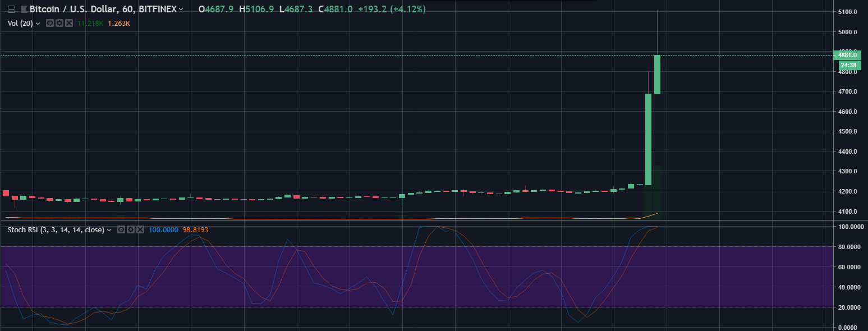Click the green countdown timer 24:38 label
This screenshot has width=868, height=331.
(x=849, y=65)
